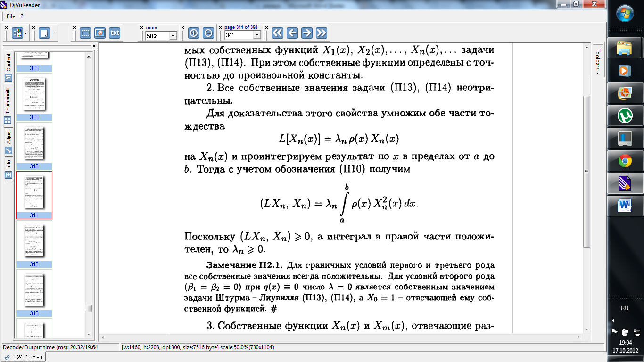Click the image snapshot tool icon
Image resolution: width=644 pixels, height=362 pixels.
point(99,33)
